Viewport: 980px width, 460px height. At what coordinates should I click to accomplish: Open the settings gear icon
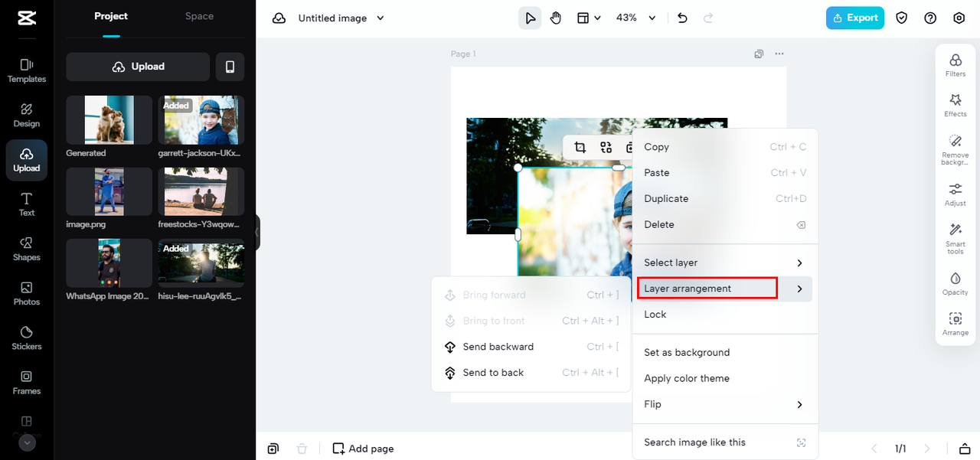(x=959, y=18)
